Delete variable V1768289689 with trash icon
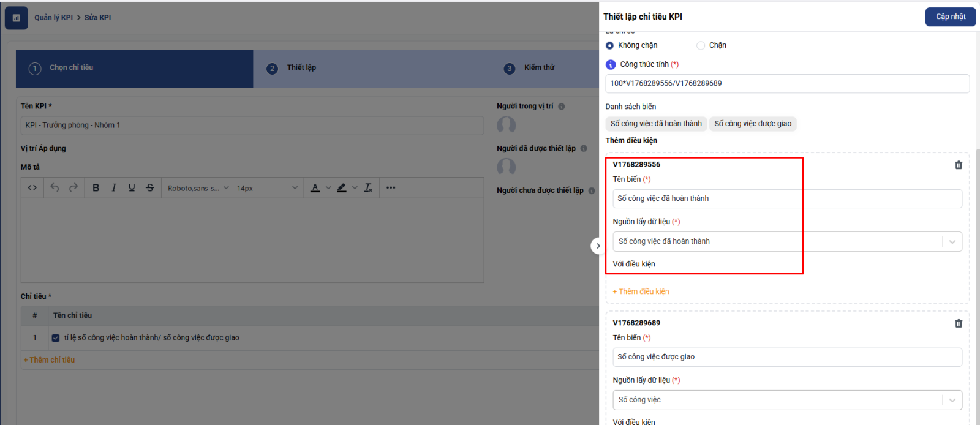Image resolution: width=980 pixels, height=425 pixels. (x=959, y=323)
